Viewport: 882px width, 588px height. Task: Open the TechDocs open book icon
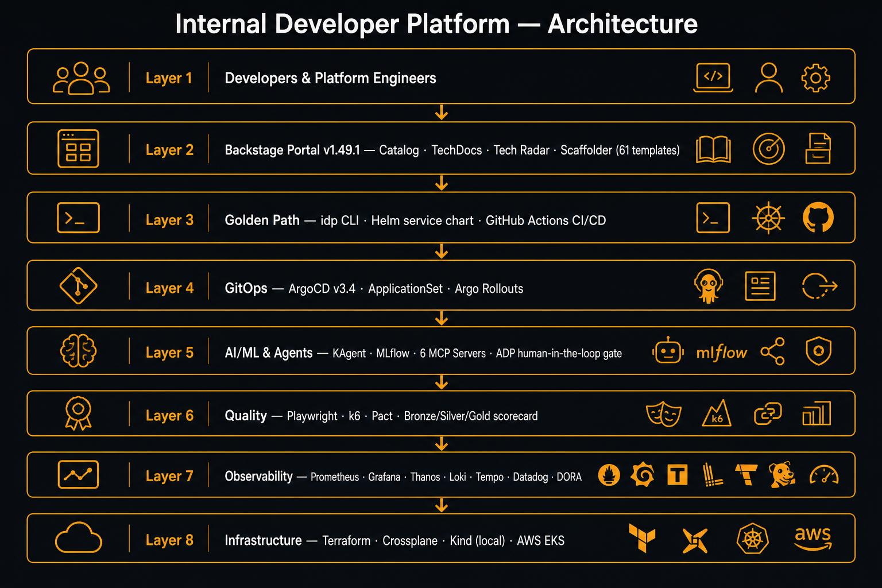[713, 150]
